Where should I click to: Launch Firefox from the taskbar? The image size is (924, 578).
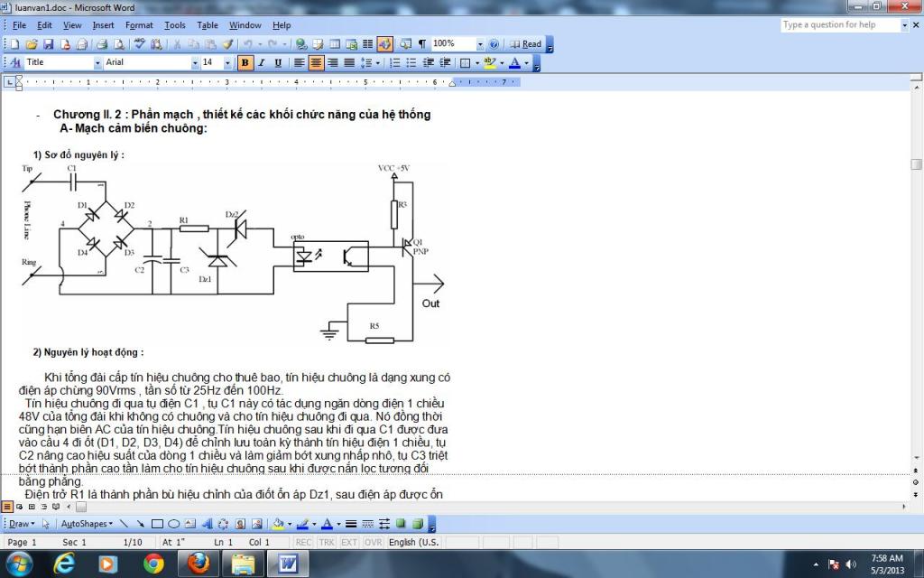(x=199, y=564)
